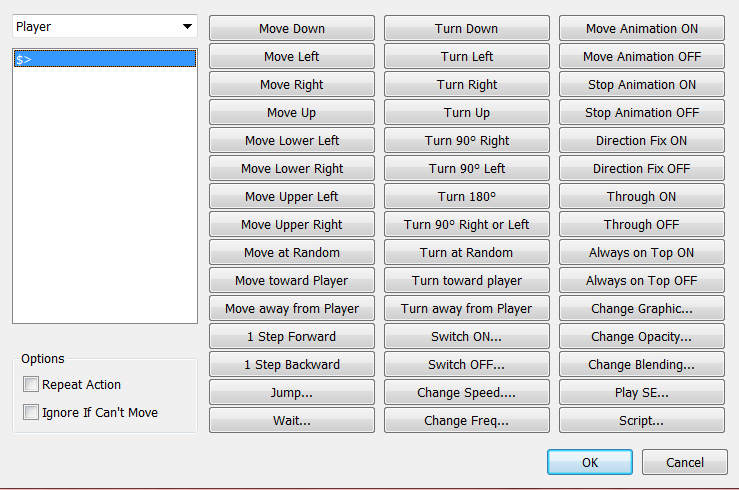Open the Wait... dialog
The width and height of the screenshot is (739, 490).
tap(292, 420)
